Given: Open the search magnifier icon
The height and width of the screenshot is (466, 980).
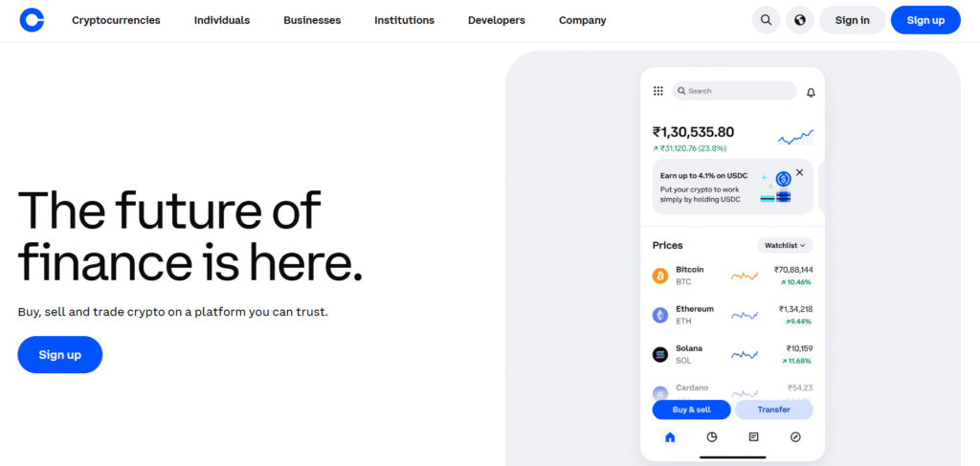Looking at the screenshot, I should click(766, 20).
